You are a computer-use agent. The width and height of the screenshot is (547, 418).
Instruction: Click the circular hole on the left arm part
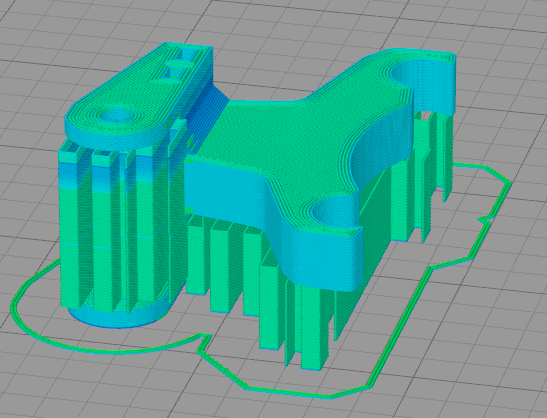(x=117, y=115)
